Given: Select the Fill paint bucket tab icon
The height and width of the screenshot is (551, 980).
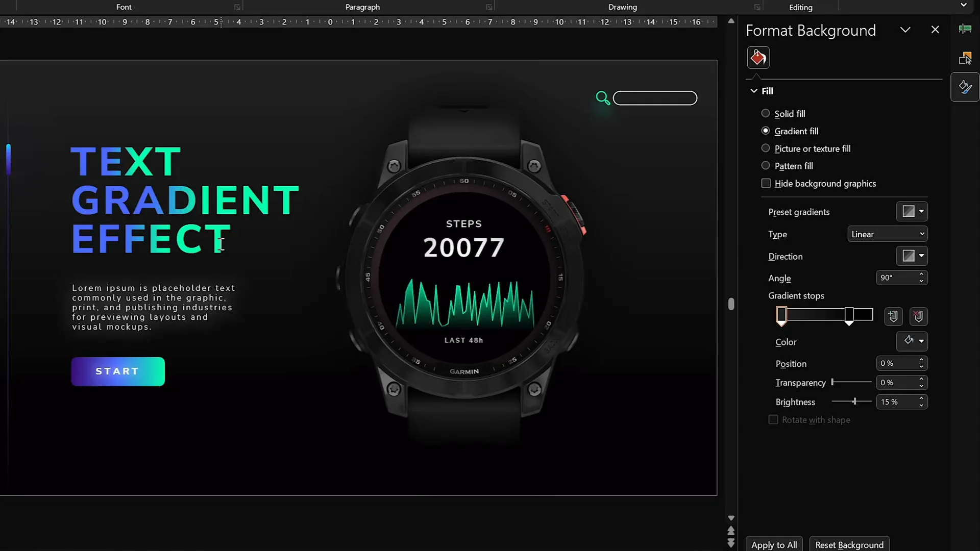Looking at the screenshot, I should click(x=758, y=57).
